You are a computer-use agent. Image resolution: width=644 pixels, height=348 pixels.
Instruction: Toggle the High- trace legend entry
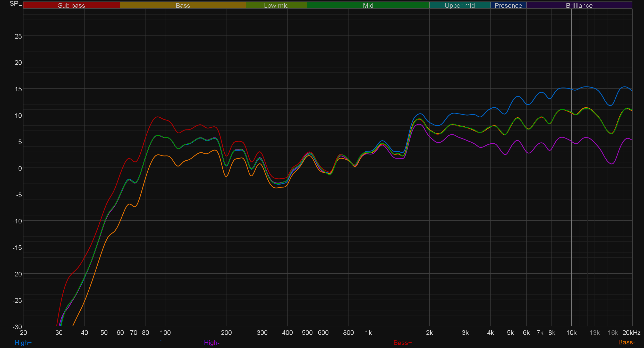[x=211, y=343]
